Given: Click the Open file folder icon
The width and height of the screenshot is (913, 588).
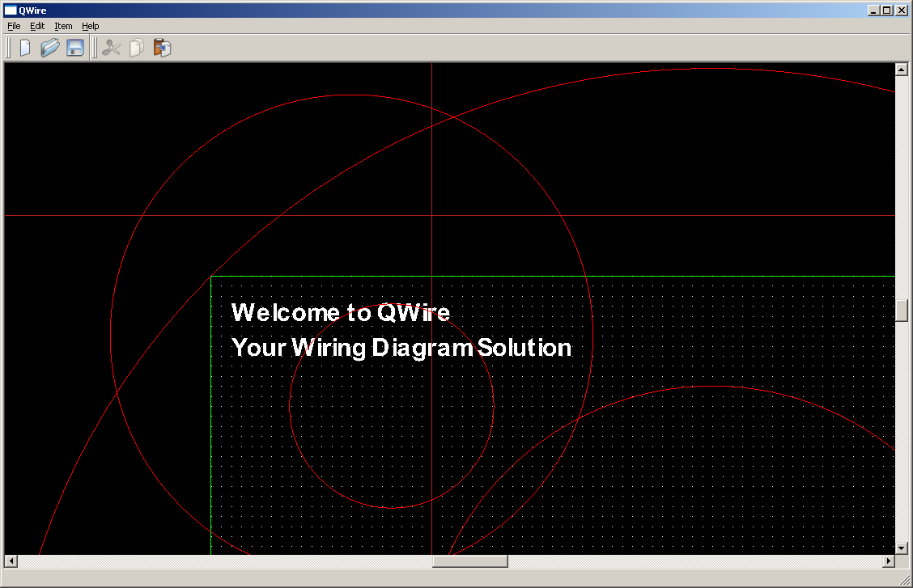Looking at the screenshot, I should click(x=50, y=48).
